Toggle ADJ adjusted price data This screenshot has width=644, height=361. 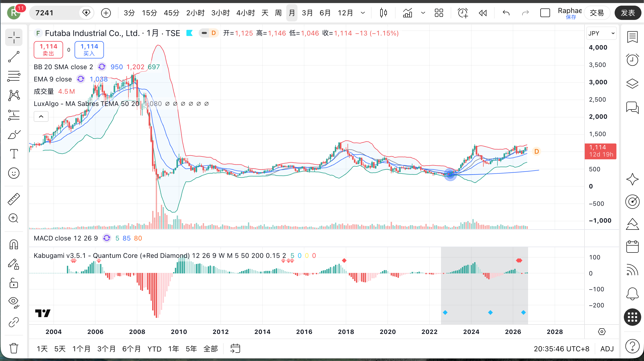point(607,349)
